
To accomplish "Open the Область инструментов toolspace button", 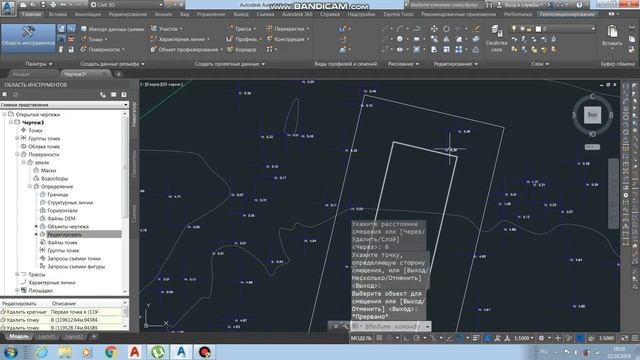I will click(x=28, y=38).
